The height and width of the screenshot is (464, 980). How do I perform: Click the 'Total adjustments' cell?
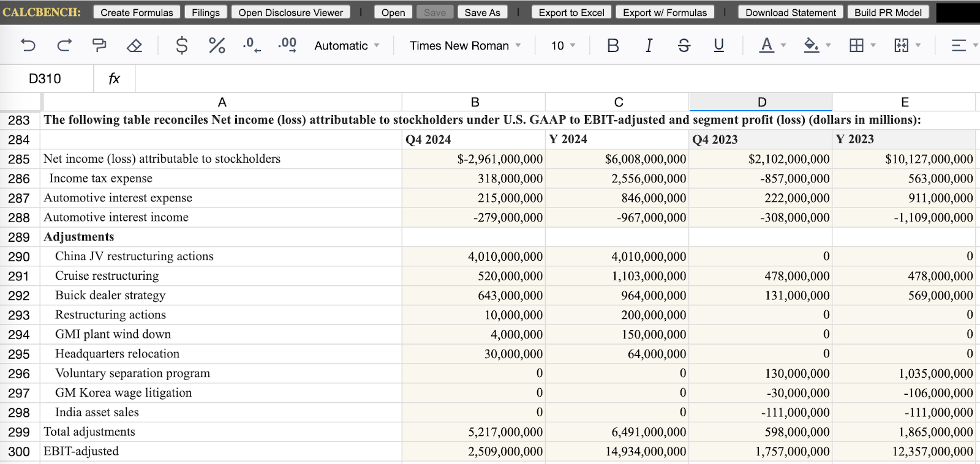coord(221,432)
